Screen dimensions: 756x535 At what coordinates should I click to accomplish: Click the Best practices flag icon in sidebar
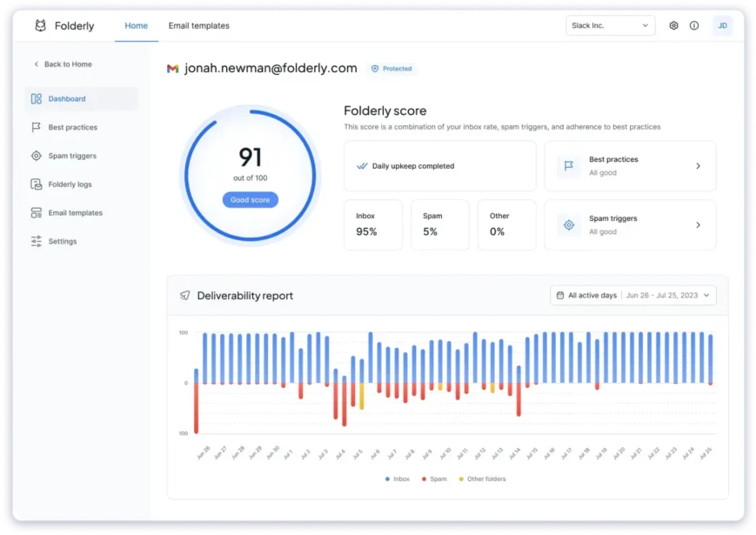pos(37,127)
